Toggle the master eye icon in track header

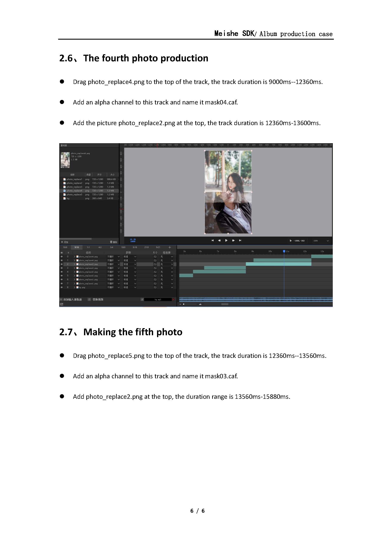point(62,253)
